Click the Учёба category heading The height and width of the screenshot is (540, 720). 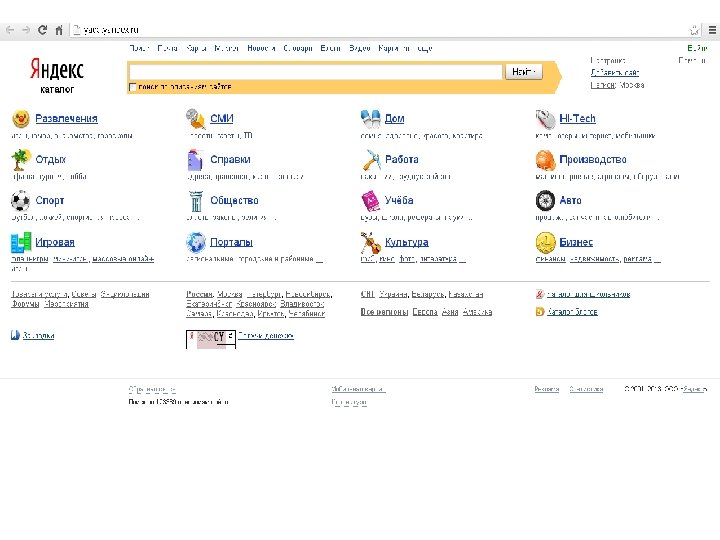point(399,200)
